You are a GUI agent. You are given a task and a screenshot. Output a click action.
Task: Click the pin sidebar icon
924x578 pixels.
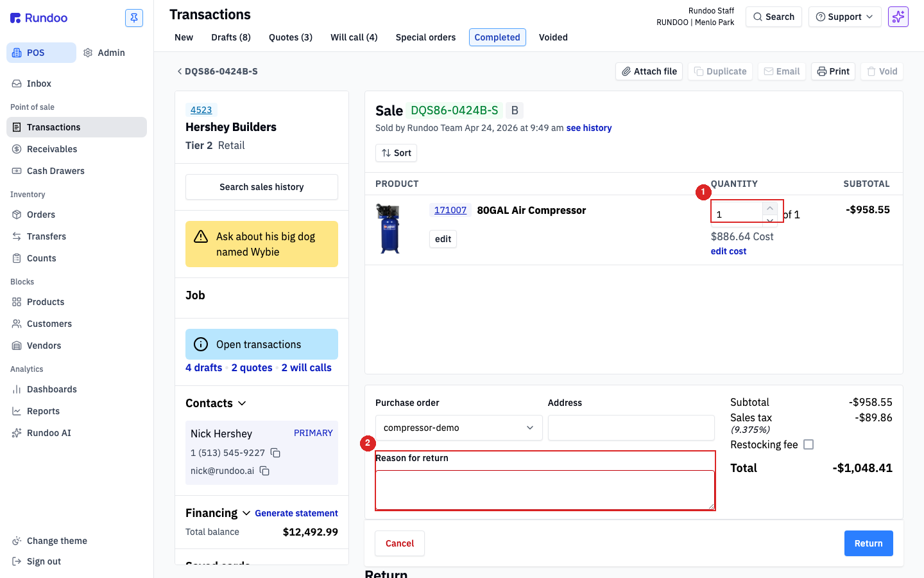coord(134,18)
